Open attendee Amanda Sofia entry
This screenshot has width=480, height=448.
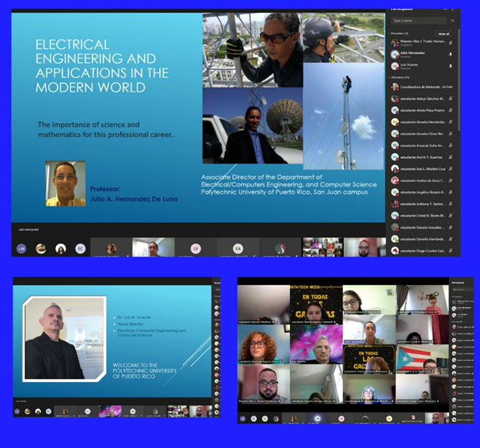419,145
